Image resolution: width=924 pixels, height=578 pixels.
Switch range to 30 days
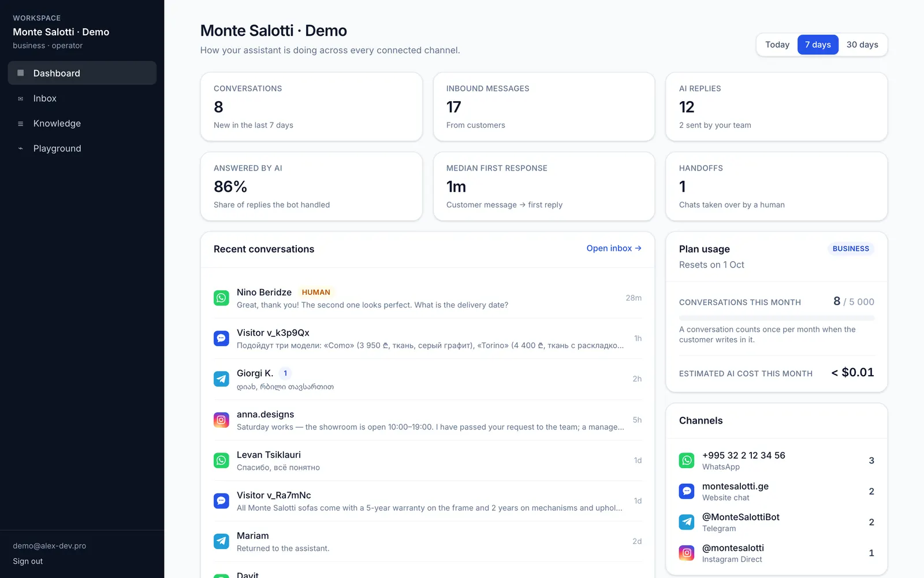(x=862, y=45)
